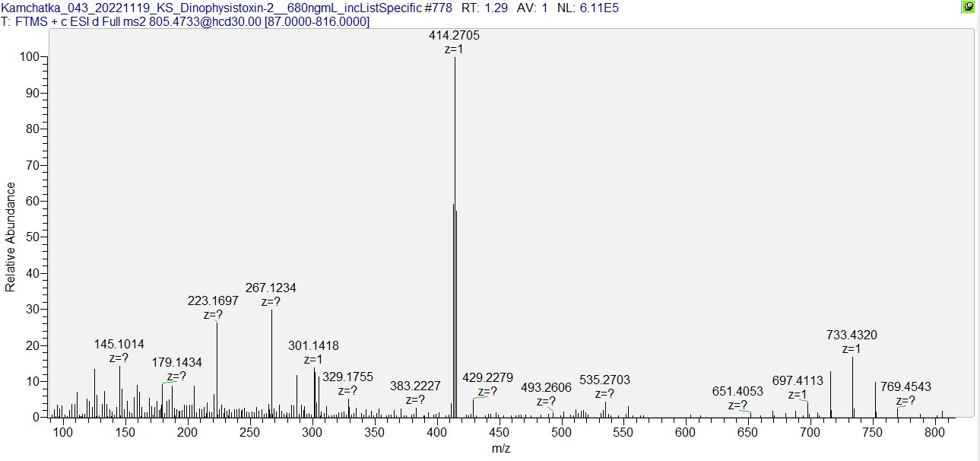The height and width of the screenshot is (461, 980).
Task: Click the Relative Abundance y-axis title
Action: (x=11, y=237)
